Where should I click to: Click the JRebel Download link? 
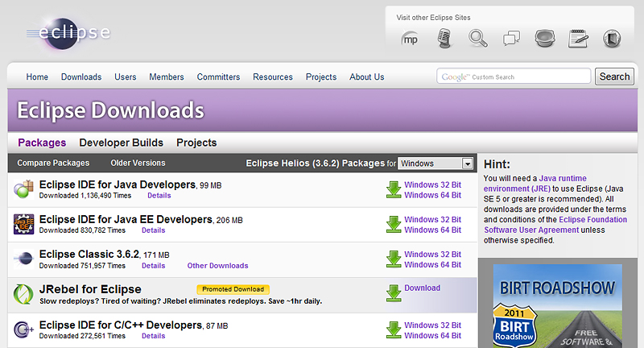(422, 288)
